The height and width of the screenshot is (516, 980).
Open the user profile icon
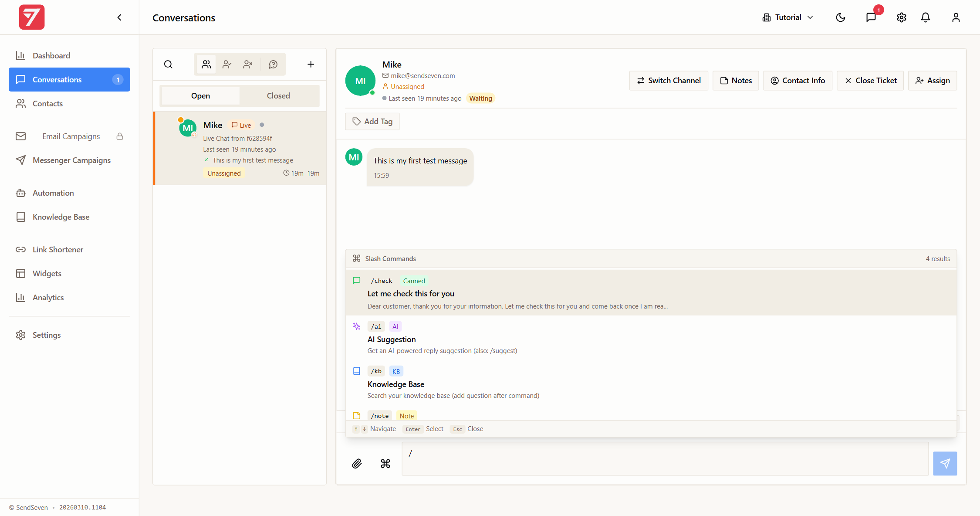click(956, 17)
